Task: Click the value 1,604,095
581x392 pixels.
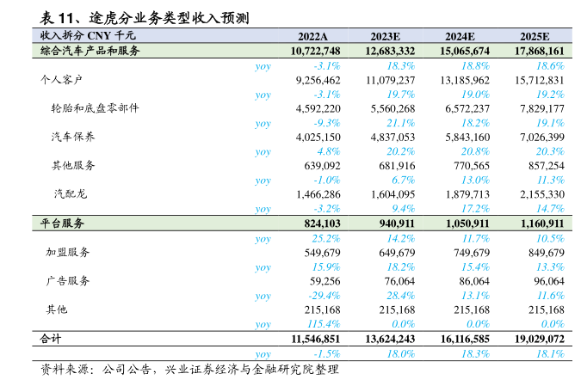Action: (x=393, y=194)
